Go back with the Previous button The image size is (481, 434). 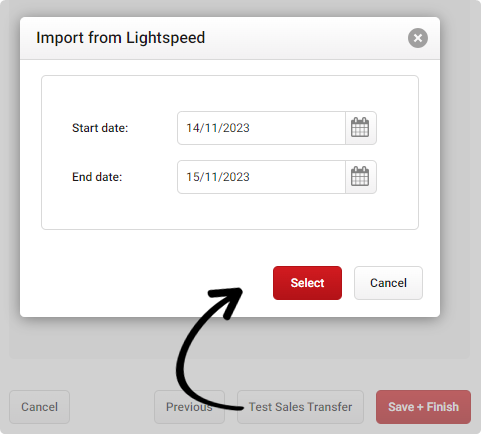(189, 407)
